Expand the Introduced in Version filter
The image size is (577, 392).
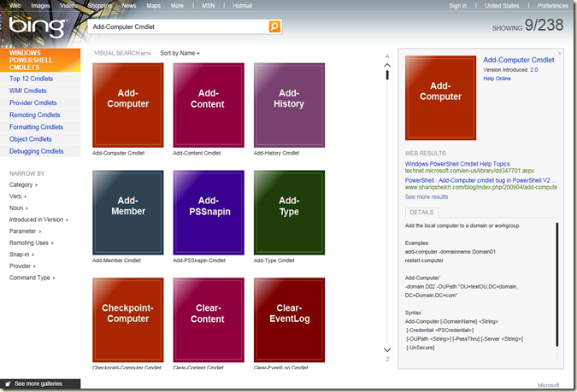point(38,219)
